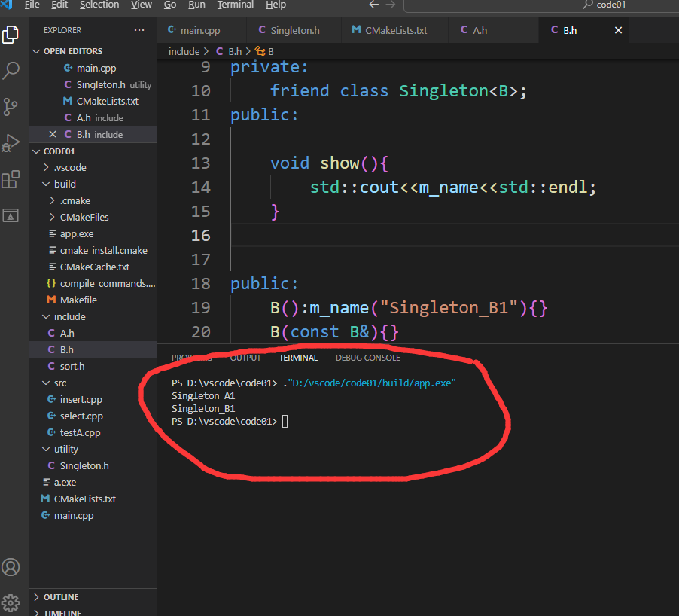Open the Manage gear icon
The height and width of the screenshot is (616, 679).
(x=11, y=602)
